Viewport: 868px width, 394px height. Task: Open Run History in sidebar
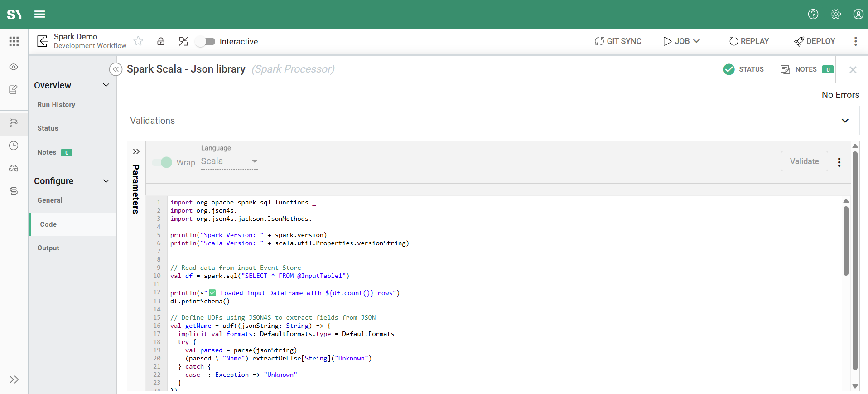(x=56, y=105)
